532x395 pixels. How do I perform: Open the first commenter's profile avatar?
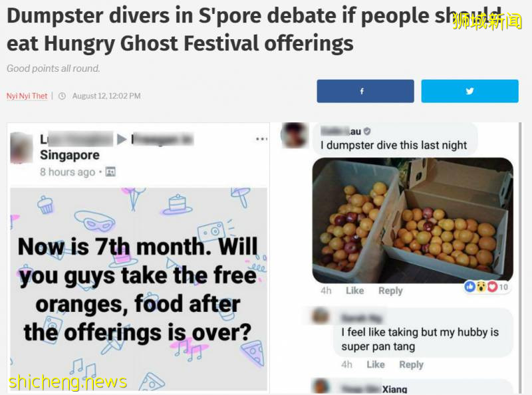293,136
